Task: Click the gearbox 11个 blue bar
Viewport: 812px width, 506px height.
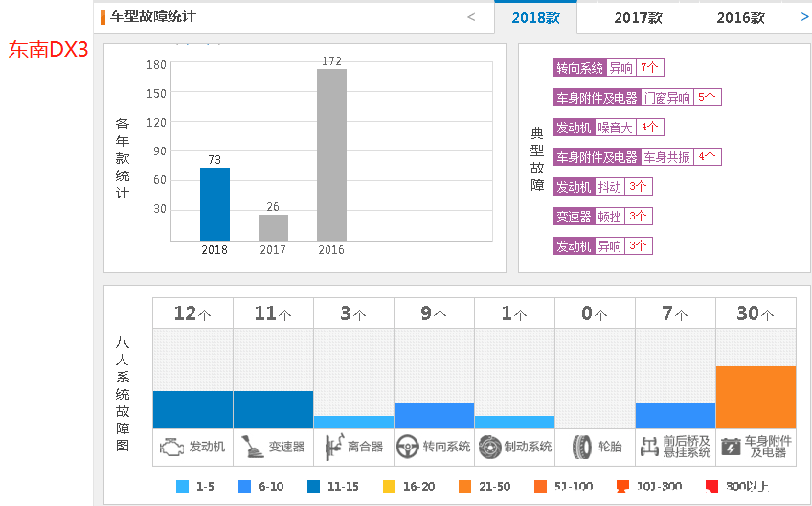Action: (274, 409)
